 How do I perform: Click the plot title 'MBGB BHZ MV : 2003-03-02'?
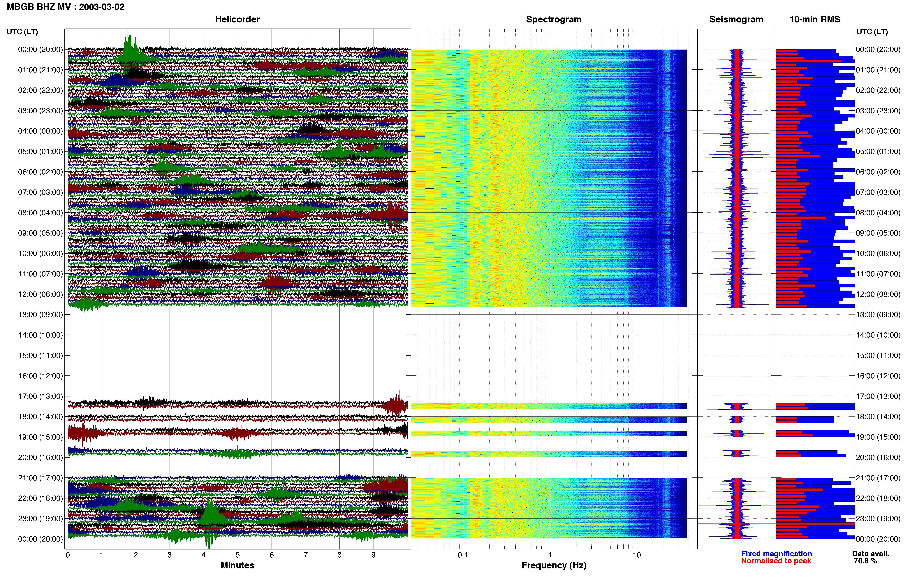(66, 7)
